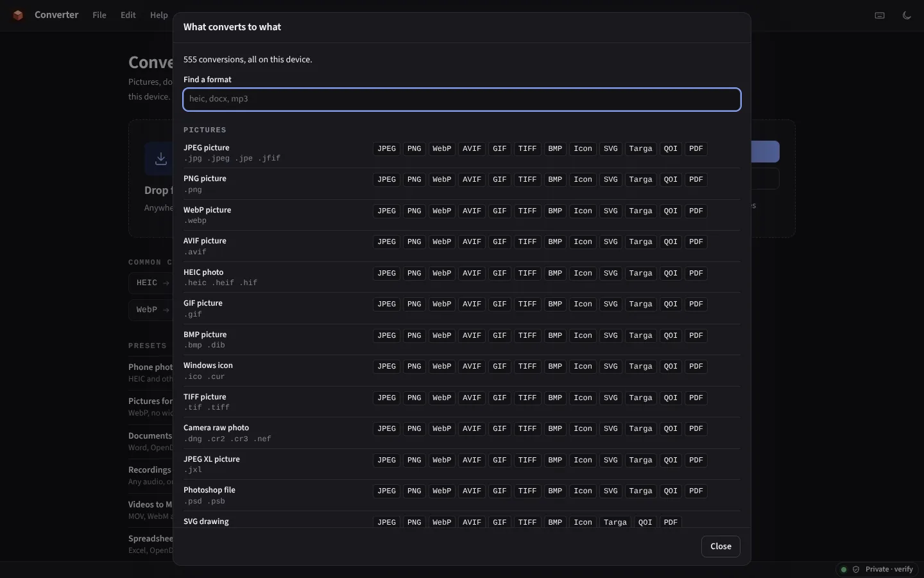This screenshot has height=578, width=924.
Task: Click the JPEG picture format name
Action: (206, 148)
